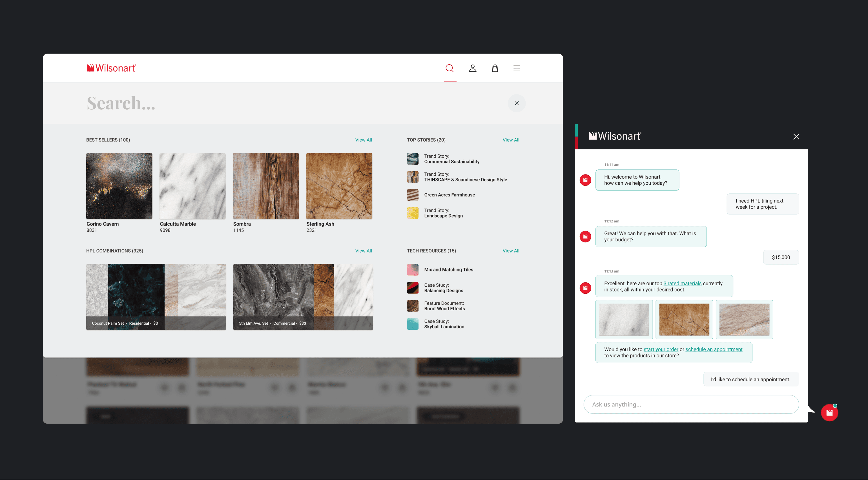The width and height of the screenshot is (868, 480).
Task: View all Tech Resources
Action: 510,251
